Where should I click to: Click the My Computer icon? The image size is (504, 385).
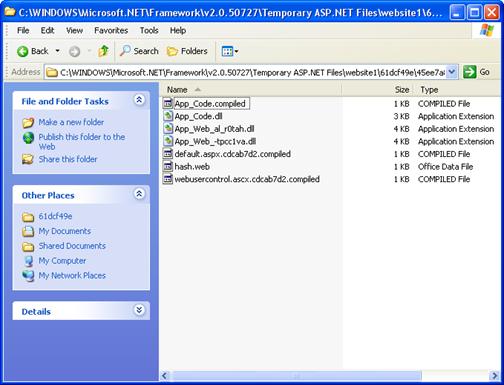coord(29,261)
